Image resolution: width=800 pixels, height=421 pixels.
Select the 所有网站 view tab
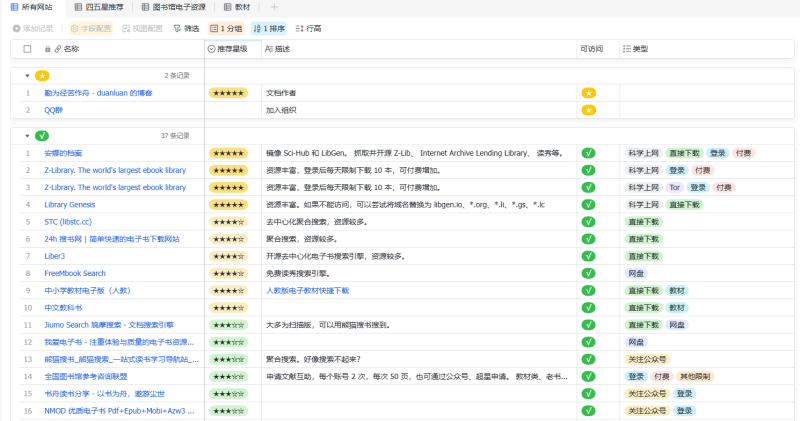pyautogui.click(x=32, y=7)
